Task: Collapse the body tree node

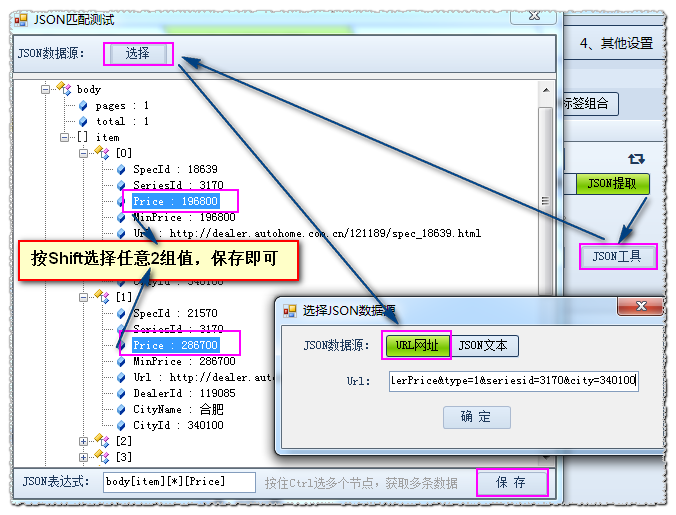Action: pos(46,89)
